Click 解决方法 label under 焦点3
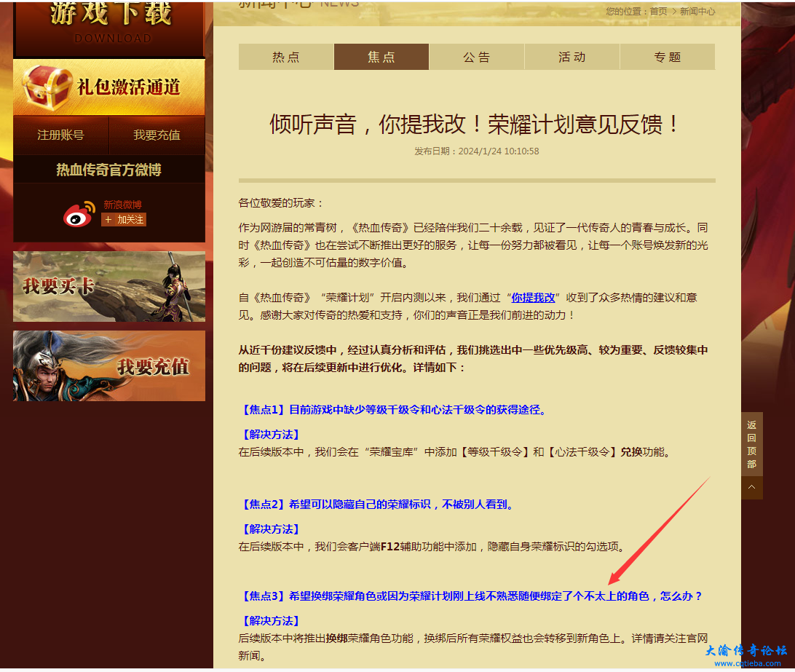Viewport: 795px width, 672px height. pyautogui.click(x=272, y=621)
